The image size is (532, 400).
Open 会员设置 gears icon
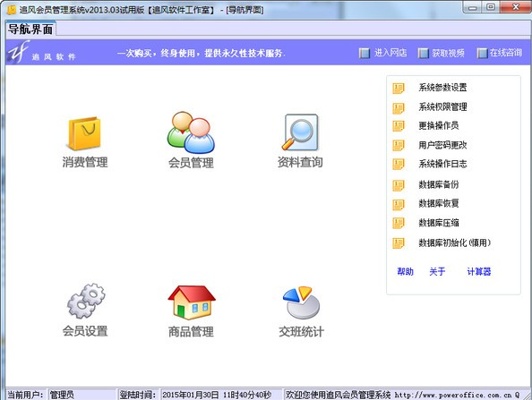click(x=86, y=301)
